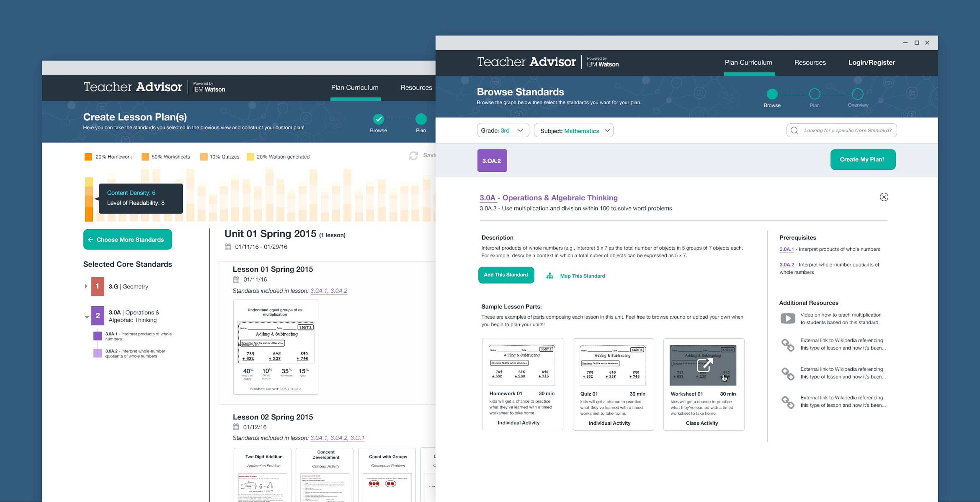The width and height of the screenshot is (980, 502).
Task: Expand the 3.G Geometry standard tree item
Action: click(x=86, y=286)
